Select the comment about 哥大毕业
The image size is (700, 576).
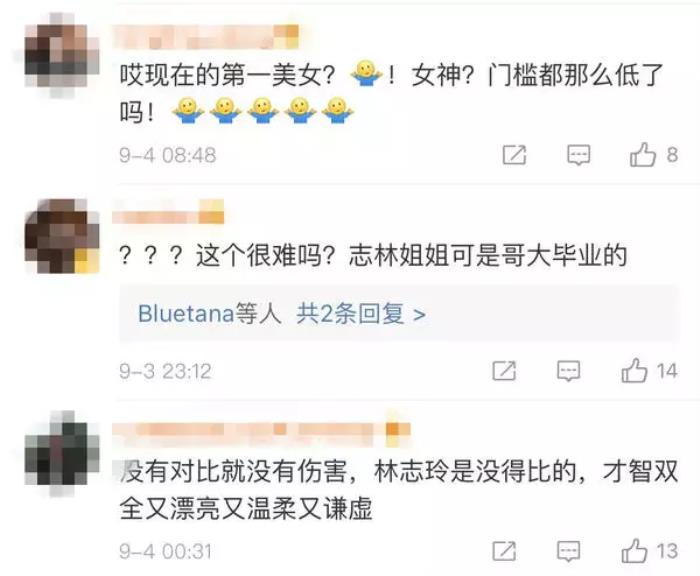tap(373, 256)
